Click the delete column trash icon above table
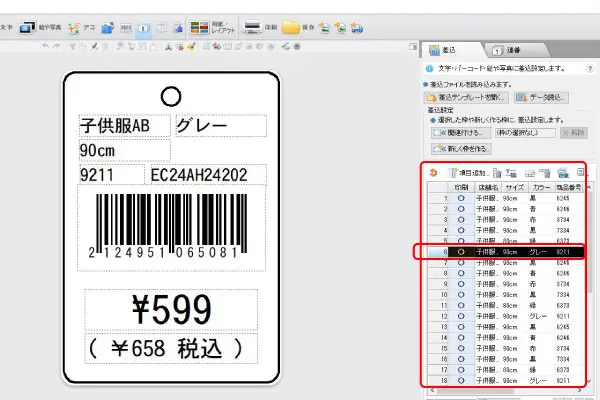The image size is (600, 400). (x=497, y=173)
